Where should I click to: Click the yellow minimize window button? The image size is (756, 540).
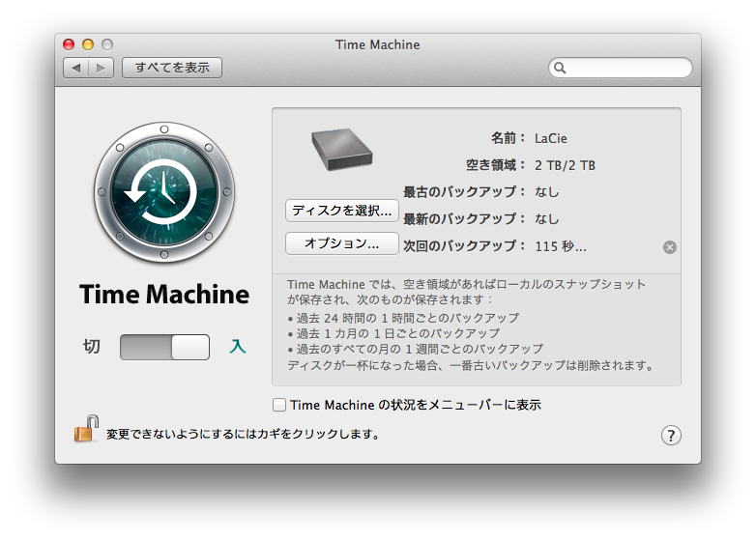pyautogui.click(x=88, y=44)
